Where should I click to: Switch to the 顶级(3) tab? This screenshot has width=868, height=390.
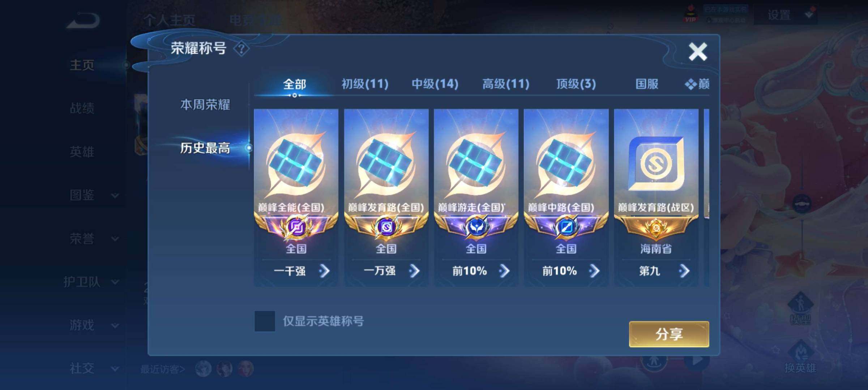(x=576, y=84)
